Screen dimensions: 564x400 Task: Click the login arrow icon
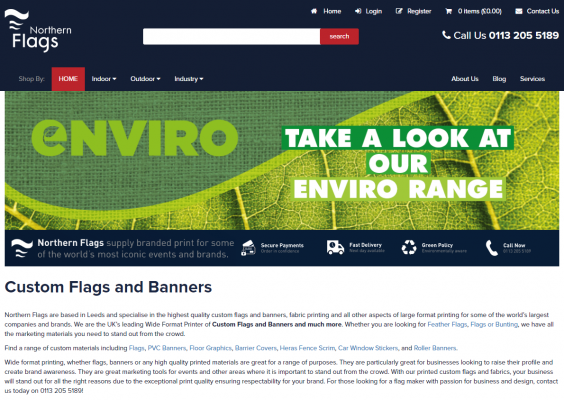(x=358, y=11)
